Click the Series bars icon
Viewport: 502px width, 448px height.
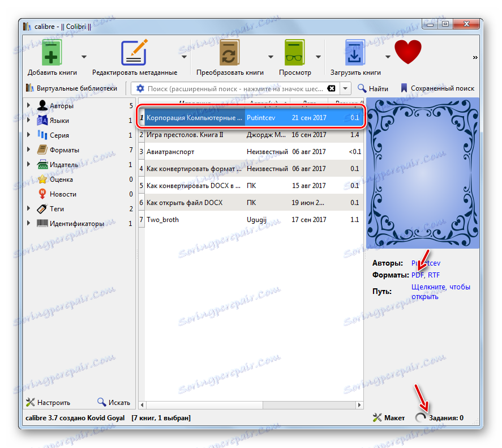42,135
